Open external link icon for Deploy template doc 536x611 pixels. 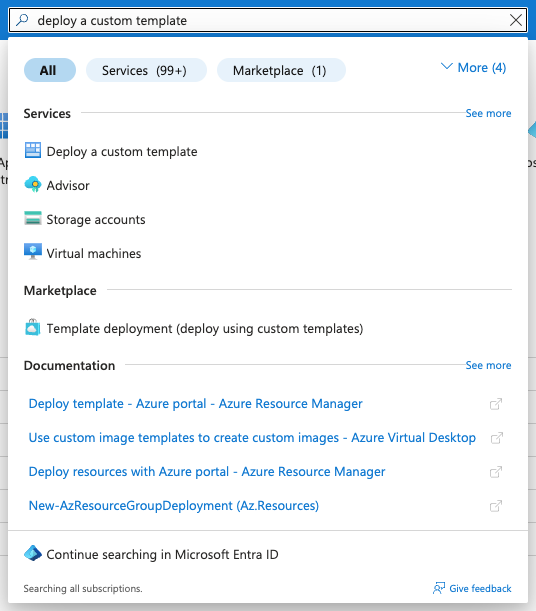(x=496, y=404)
